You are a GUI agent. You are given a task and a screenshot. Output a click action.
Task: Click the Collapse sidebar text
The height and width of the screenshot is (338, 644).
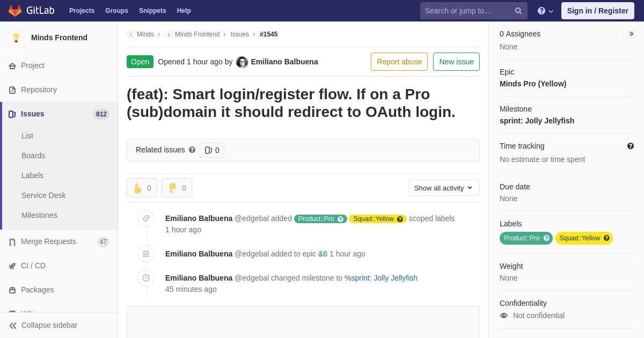tap(49, 325)
